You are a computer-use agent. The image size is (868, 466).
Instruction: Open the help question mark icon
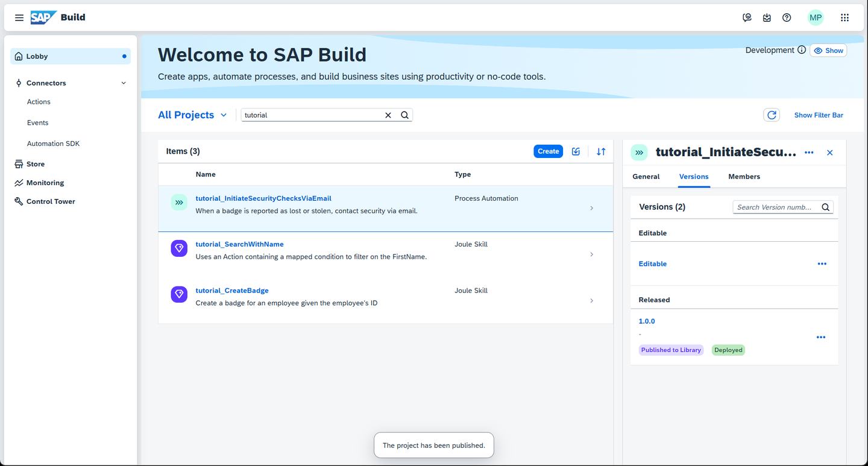(787, 17)
